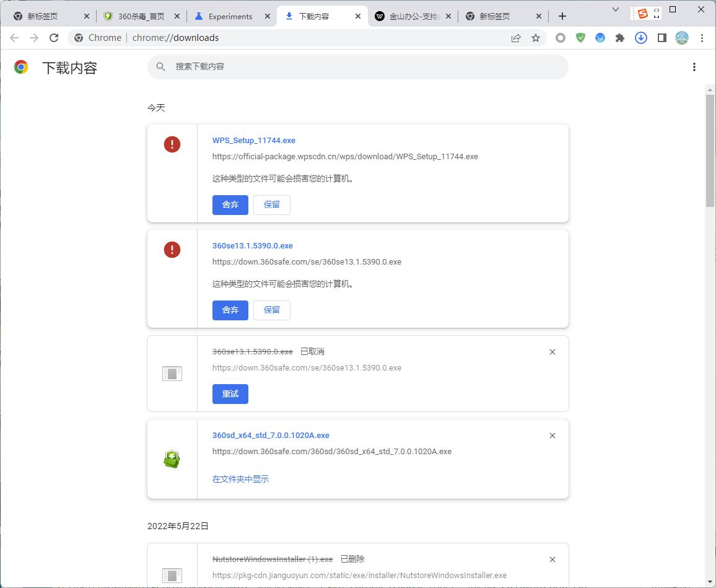
Task: Click the file icon of cancelled 360se13 download
Action: (x=172, y=374)
